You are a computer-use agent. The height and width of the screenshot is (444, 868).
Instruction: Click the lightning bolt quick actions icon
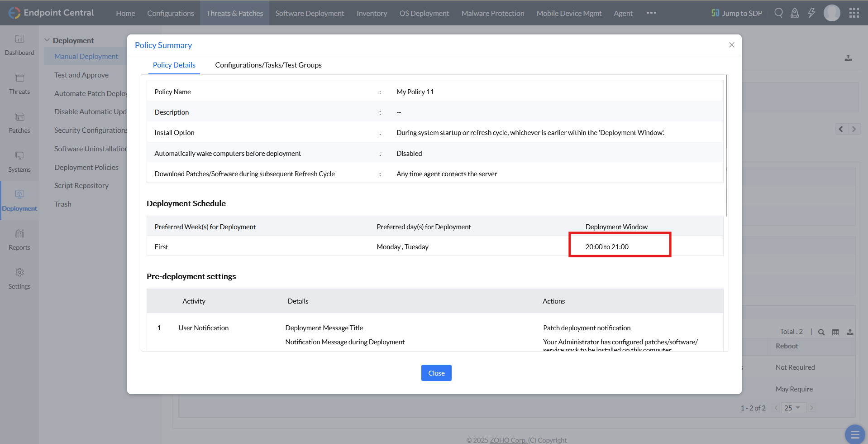(811, 13)
